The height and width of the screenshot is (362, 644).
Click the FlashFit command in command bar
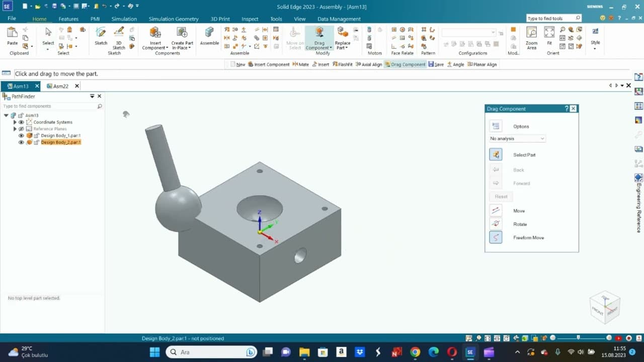(x=342, y=64)
